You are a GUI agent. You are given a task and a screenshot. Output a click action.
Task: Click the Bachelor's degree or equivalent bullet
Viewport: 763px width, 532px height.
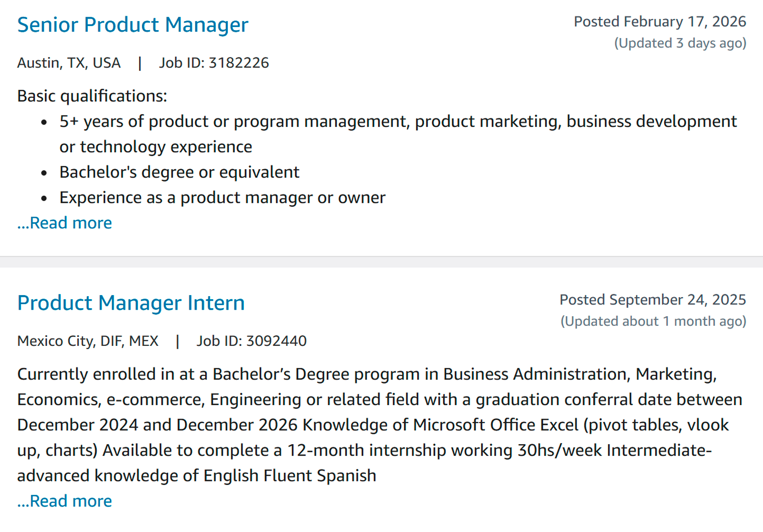click(x=179, y=172)
